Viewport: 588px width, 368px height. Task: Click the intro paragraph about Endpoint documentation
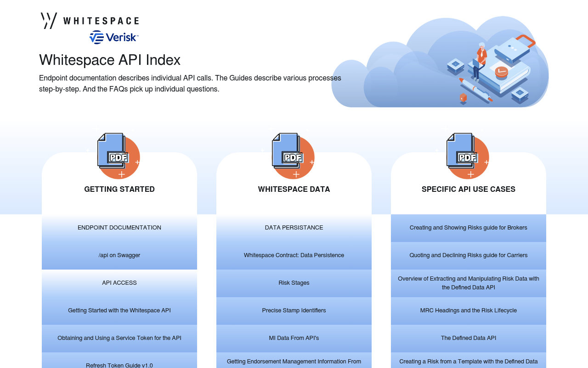tap(190, 84)
